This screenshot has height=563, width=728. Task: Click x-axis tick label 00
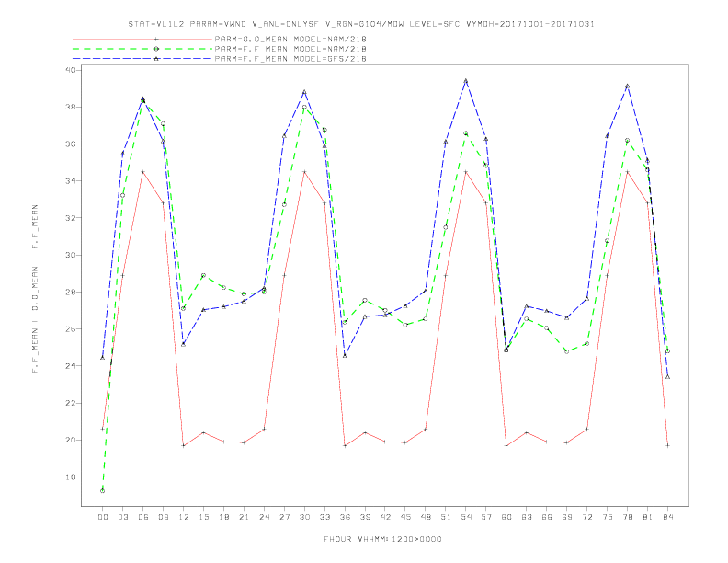(x=103, y=517)
